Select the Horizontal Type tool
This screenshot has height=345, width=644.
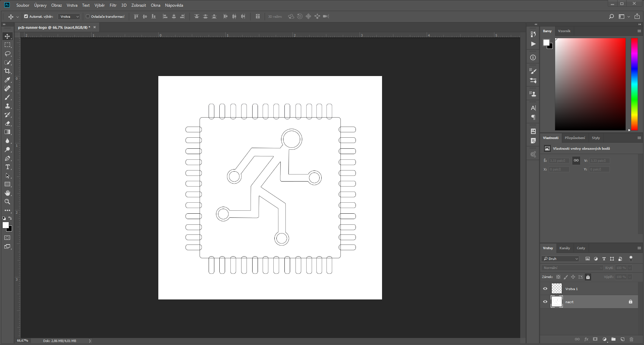7,167
